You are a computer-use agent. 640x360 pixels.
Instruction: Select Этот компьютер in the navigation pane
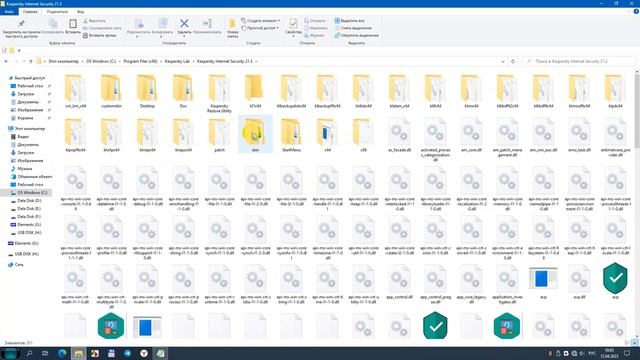pyautogui.click(x=29, y=129)
